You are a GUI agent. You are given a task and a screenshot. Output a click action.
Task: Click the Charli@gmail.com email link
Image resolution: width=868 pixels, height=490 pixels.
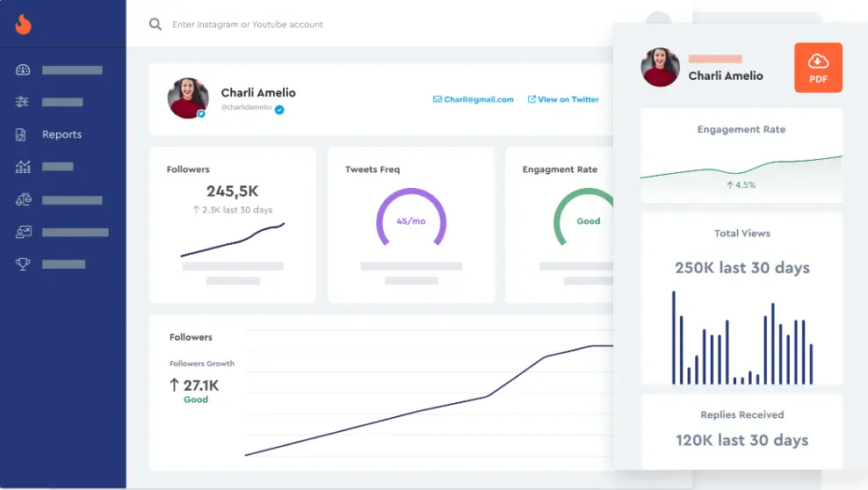pos(474,100)
